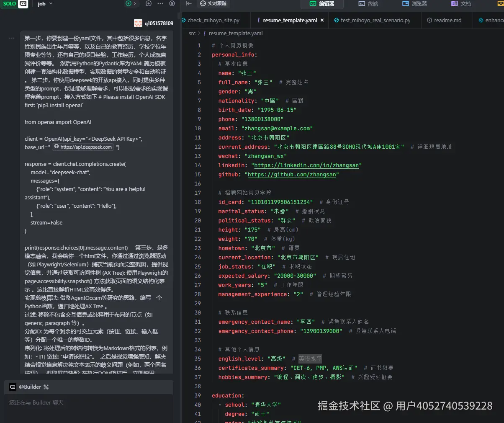Close the resume_template.yaml tab

point(322,20)
